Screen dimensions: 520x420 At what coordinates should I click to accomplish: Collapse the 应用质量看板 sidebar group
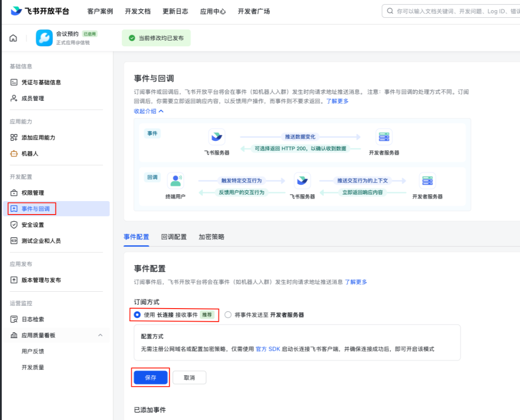pyautogui.click(x=100, y=335)
